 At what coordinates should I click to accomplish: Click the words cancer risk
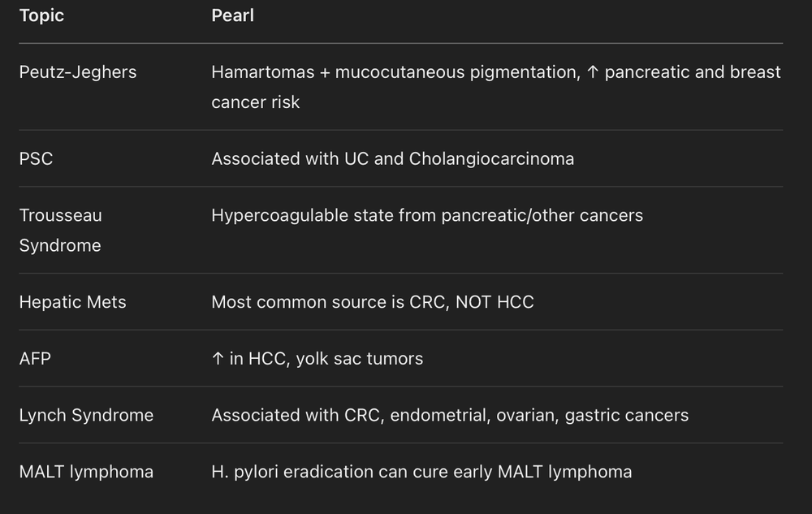[x=255, y=102]
